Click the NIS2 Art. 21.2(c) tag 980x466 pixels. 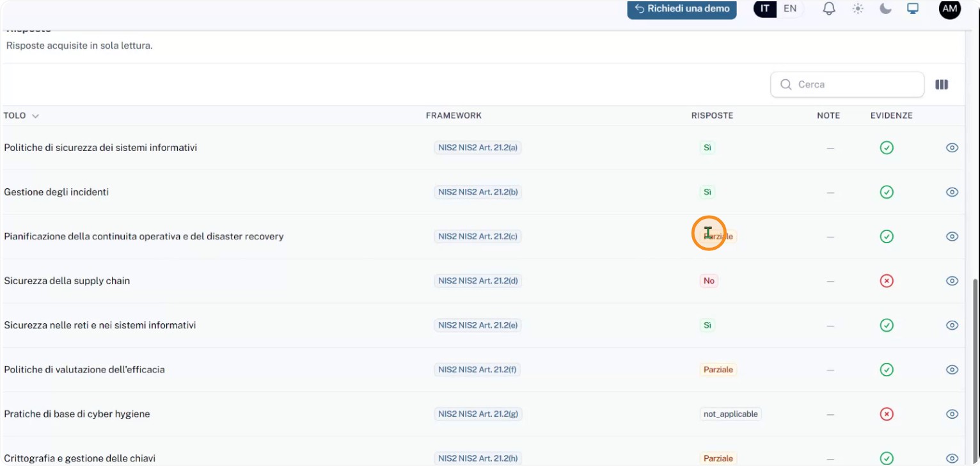point(478,236)
